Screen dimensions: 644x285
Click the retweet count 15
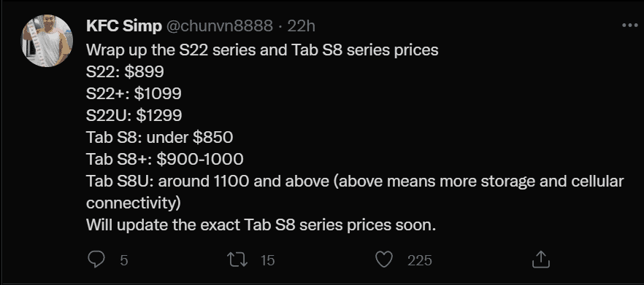tap(267, 260)
